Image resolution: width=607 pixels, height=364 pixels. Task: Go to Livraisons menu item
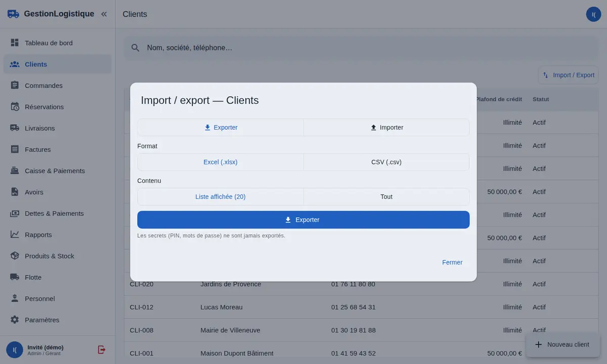(58, 128)
